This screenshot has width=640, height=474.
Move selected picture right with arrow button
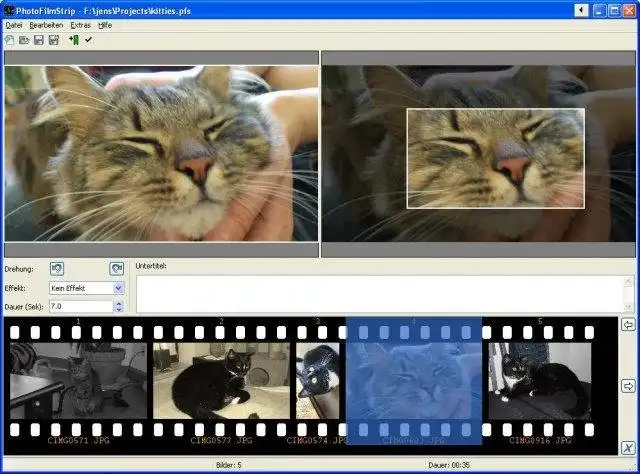coord(628,386)
